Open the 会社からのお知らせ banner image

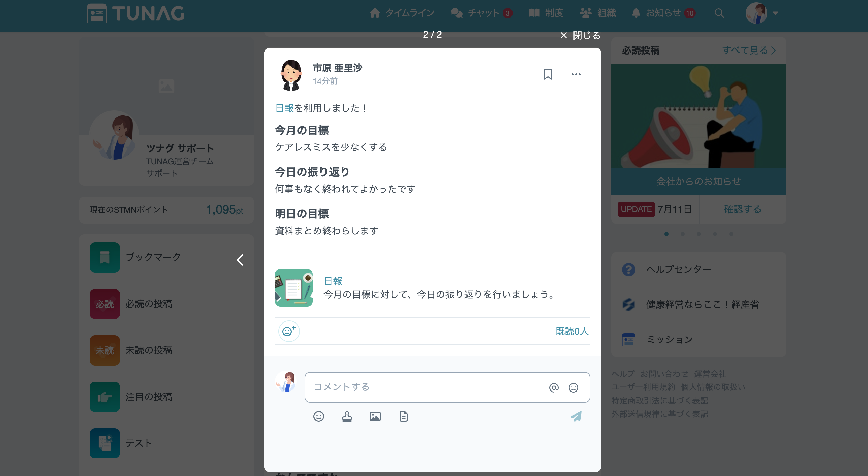(699, 129)
